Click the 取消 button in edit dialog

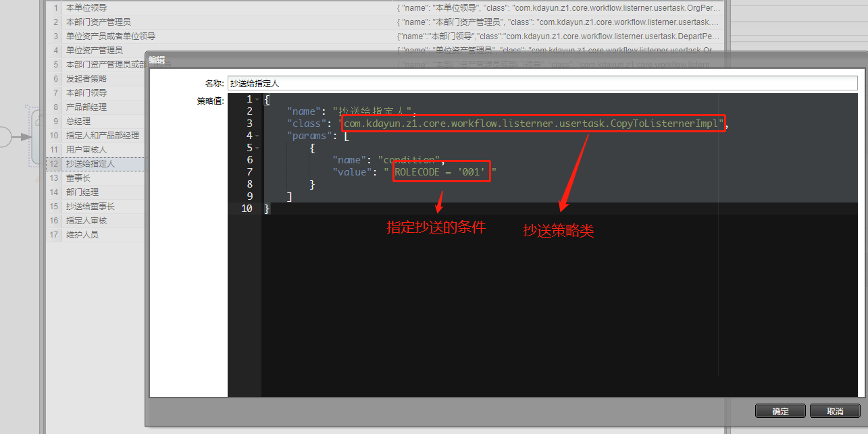835,411
